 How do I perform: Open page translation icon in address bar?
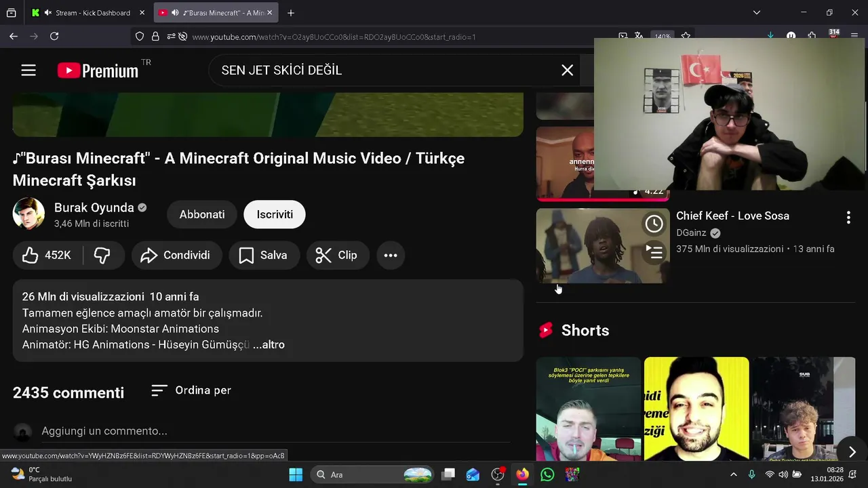tap(639, 36)
